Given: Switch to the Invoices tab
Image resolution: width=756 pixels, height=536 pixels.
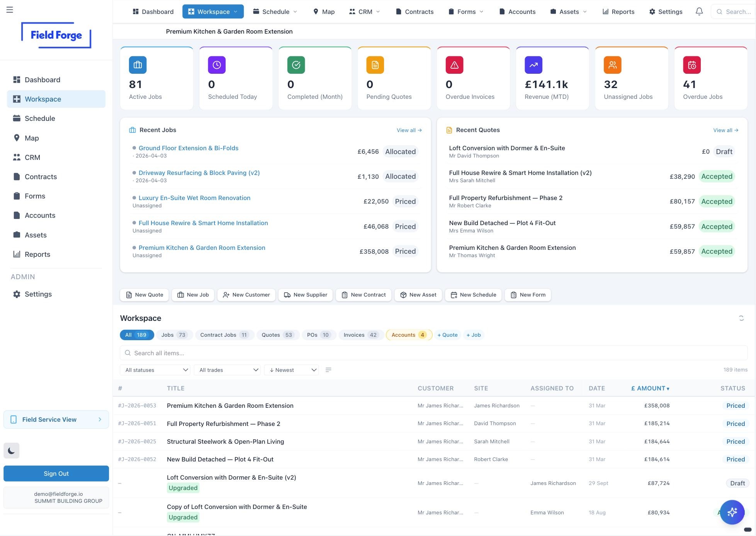Looking at the screenshot, I should 360,335.
